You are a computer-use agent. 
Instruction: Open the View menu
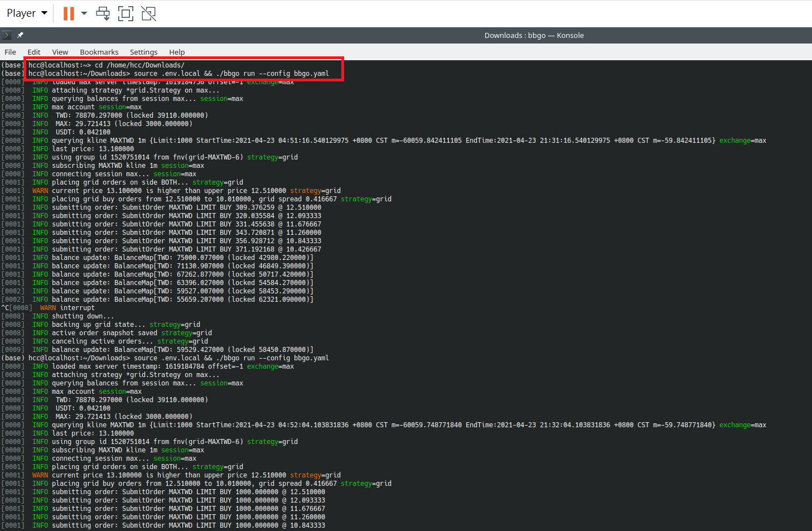pos(60,52)
